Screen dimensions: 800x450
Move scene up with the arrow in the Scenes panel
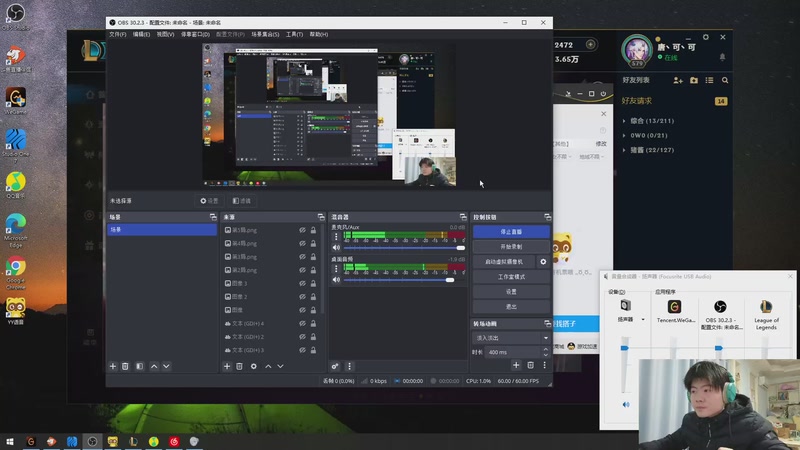[x=154, y=366]
